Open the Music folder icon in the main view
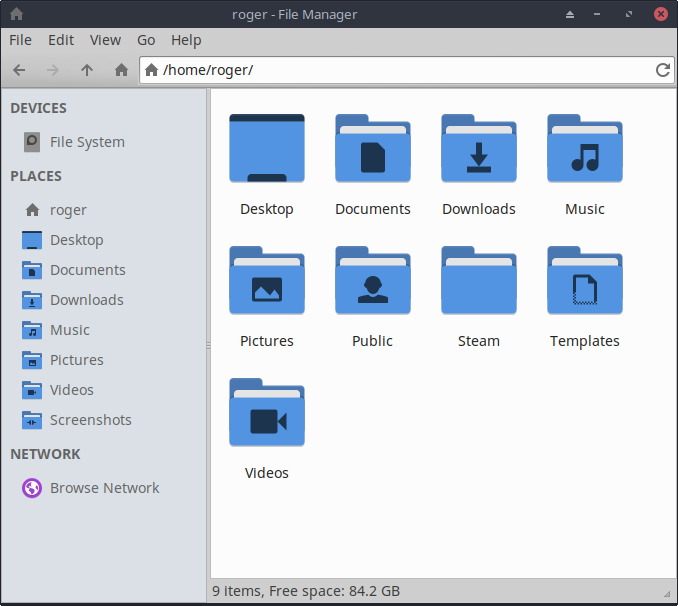Screen dimensions: 678x606 tap(585, 148)
